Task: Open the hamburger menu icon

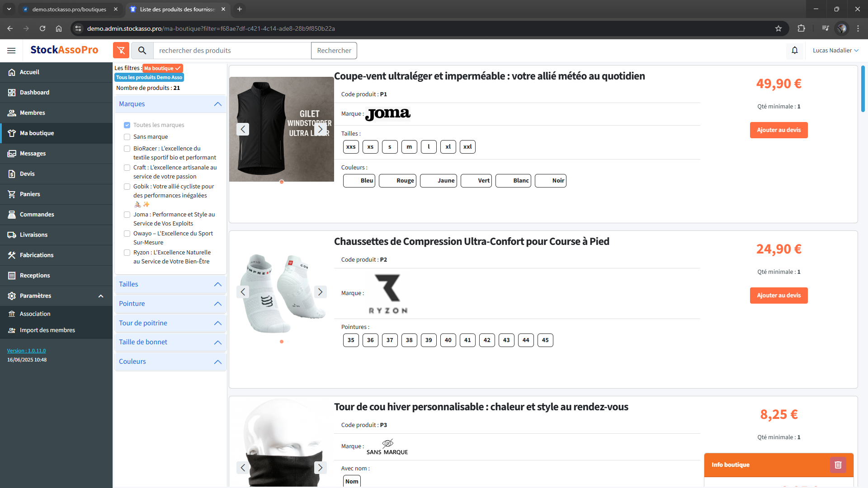Action: click(x=11, y=51)
